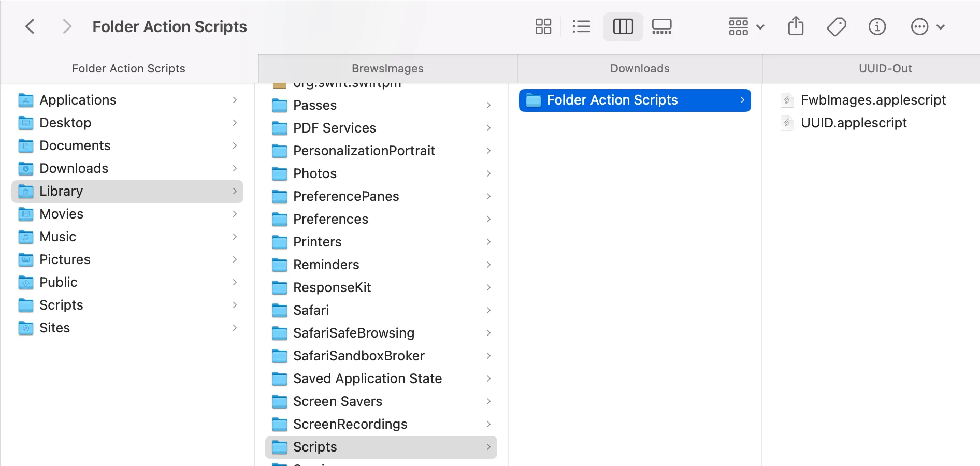980x466 pixels.
Task: Select Applications in the sidebar
Action: coord(78,100)
